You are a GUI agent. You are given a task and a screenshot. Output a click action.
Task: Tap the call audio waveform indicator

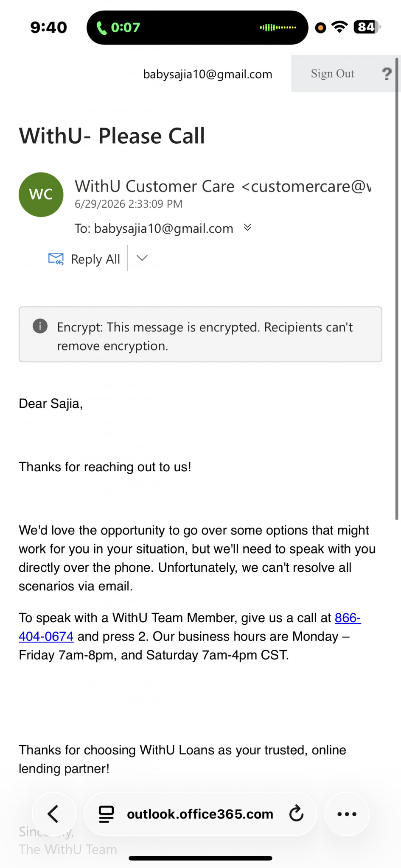point(278,28)
